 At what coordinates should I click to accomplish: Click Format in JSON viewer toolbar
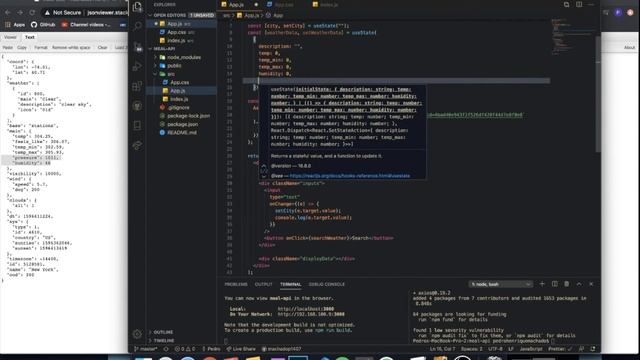point(40,48)
